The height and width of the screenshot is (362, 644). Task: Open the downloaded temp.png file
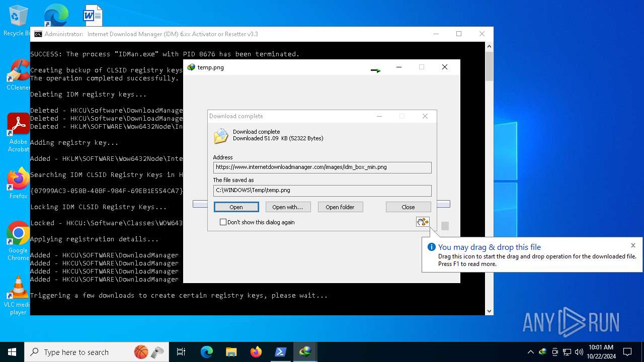pyautogui.click(x=236, y=207)
